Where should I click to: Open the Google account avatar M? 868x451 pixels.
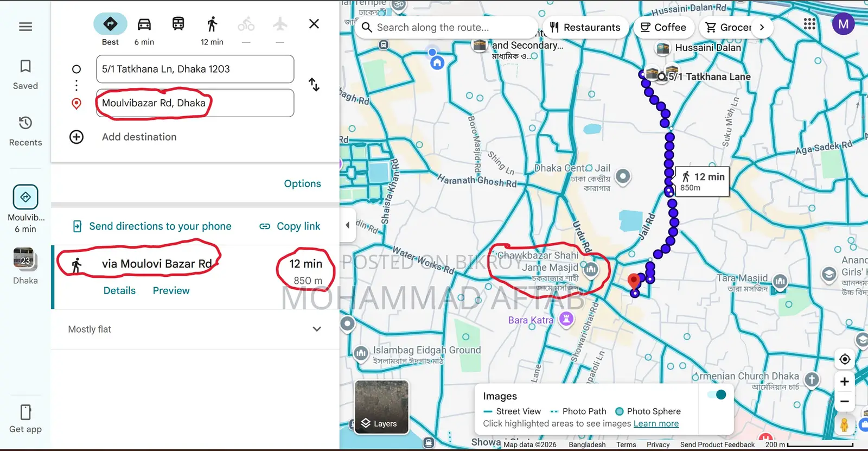click(843, 24)
